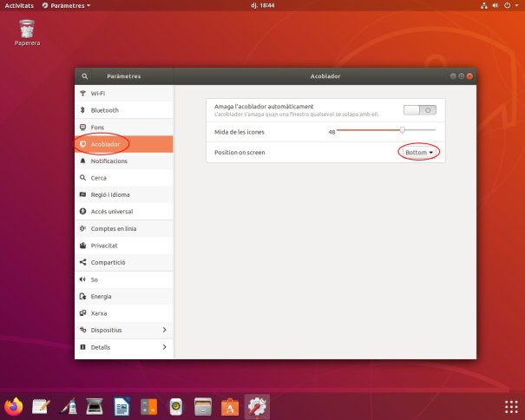Click the clock showing dj. 18:44
This screenshot has height=420, width=525.
coord(262,5)
